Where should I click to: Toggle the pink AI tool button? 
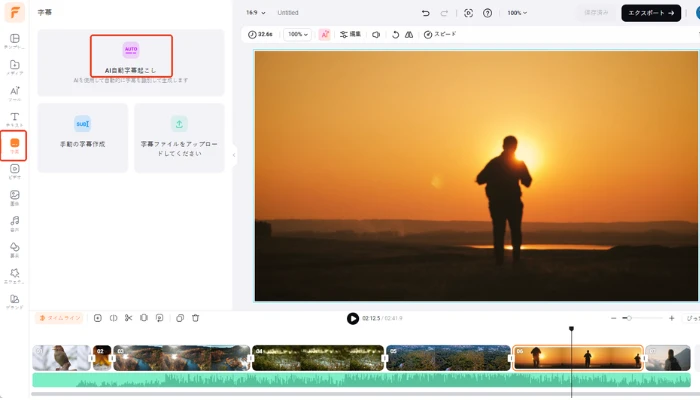tap(324, 34)
